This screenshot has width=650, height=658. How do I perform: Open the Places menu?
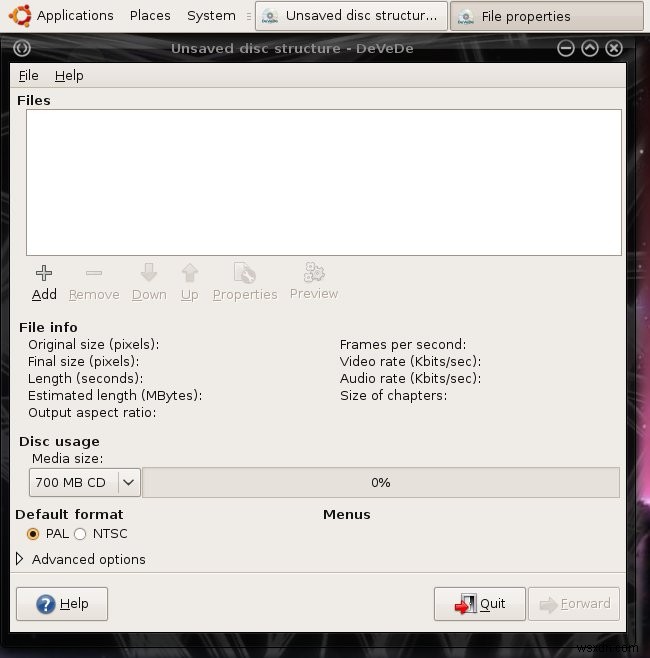click(x=150, y=16)
